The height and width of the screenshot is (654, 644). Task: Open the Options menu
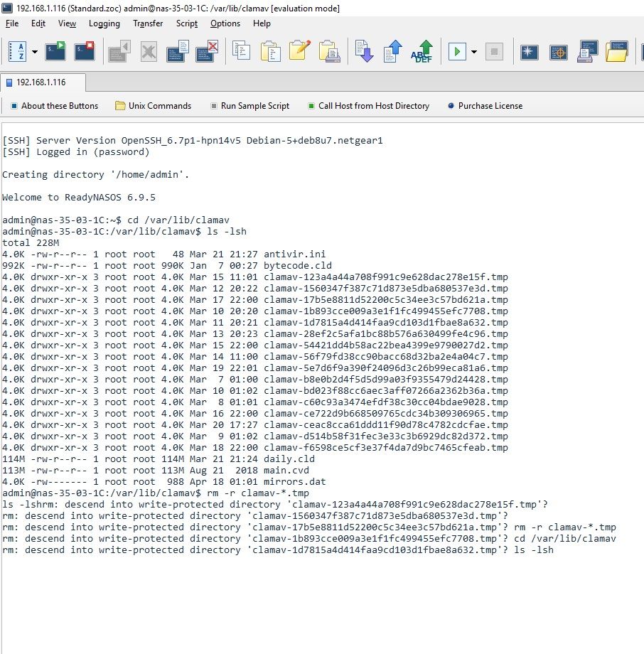point(225,23)
